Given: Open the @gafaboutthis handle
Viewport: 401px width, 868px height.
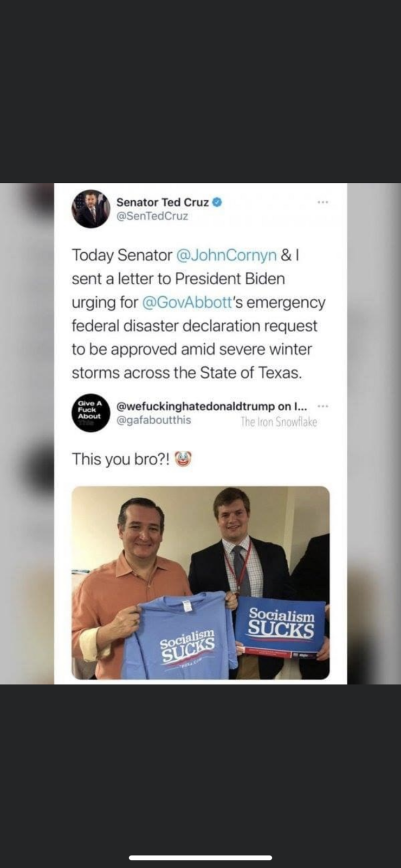Looking at the screenshot, I should tap(154, 420).
